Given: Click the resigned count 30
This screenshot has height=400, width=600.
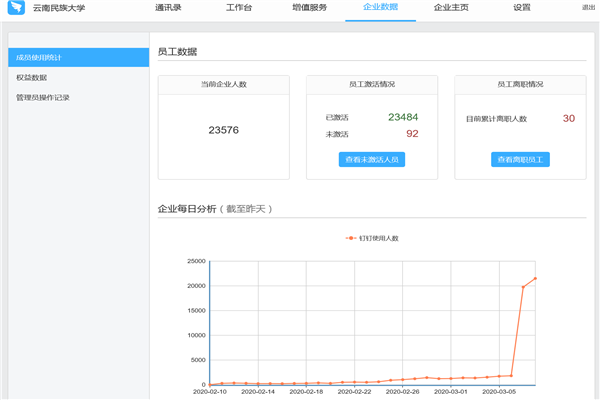Looking at the screenshot, I should pos(569,118).
